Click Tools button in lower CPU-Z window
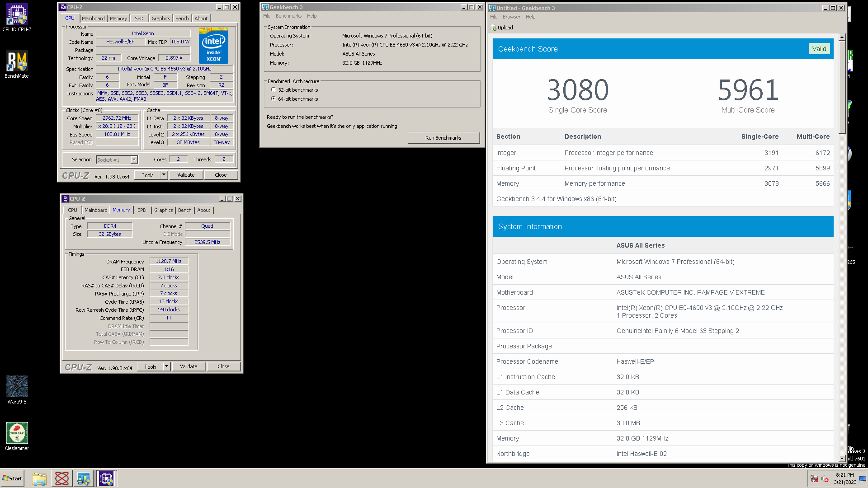The image size is (868, 488). (150, 366)
